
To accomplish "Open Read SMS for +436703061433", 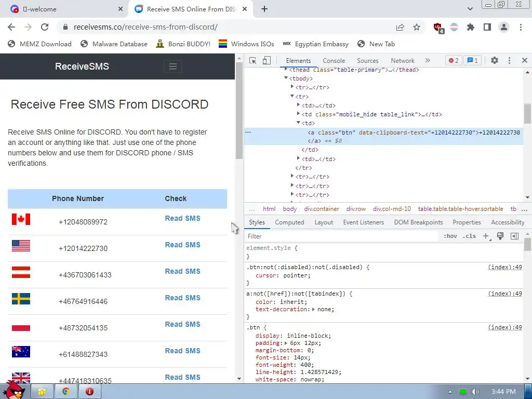I will pyautogui.click(x=182, y=271).
